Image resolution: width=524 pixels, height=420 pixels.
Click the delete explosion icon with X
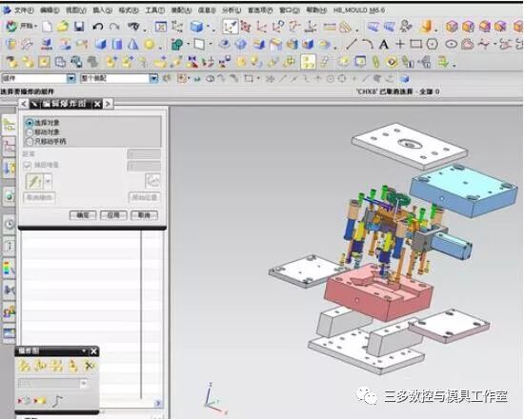[89, 367]
